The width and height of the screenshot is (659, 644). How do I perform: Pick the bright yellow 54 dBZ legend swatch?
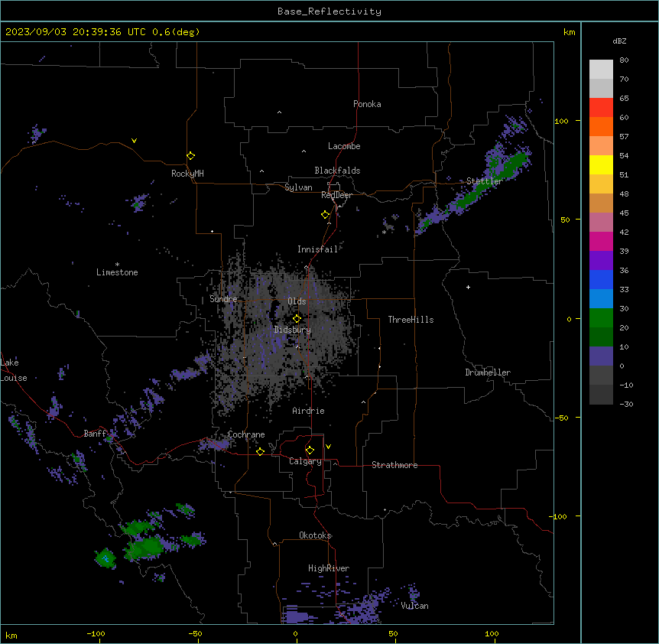point(601,164)
